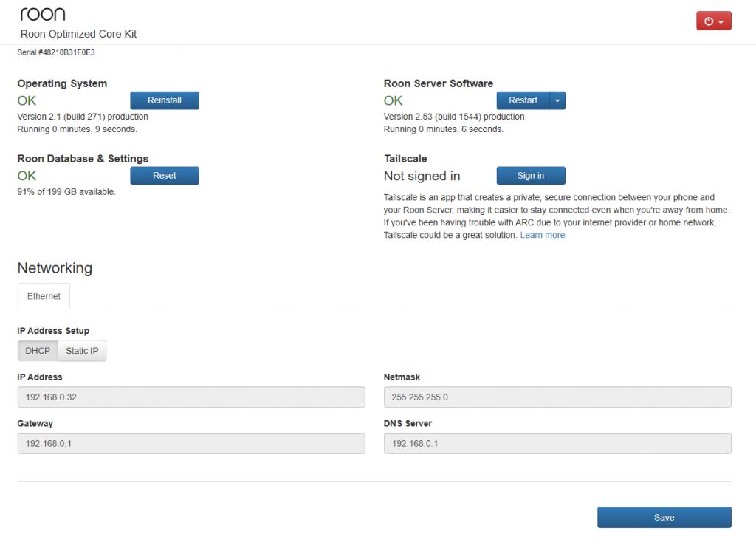Sign in to Tailscale
This screenshot has width=756, height=548.
pyautogui.click(x=530, y=176)
